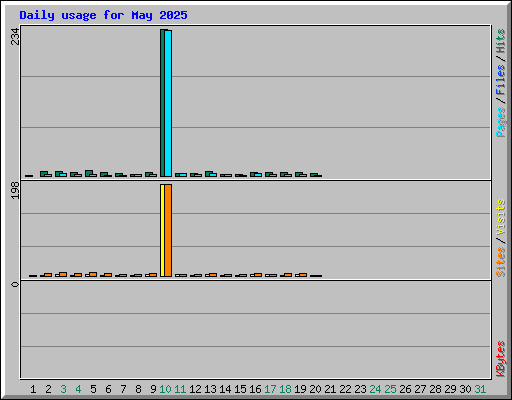Click the yellow 'Visits' legend label
The width and height of the screenshot is (512, 400).
(501, 217)
